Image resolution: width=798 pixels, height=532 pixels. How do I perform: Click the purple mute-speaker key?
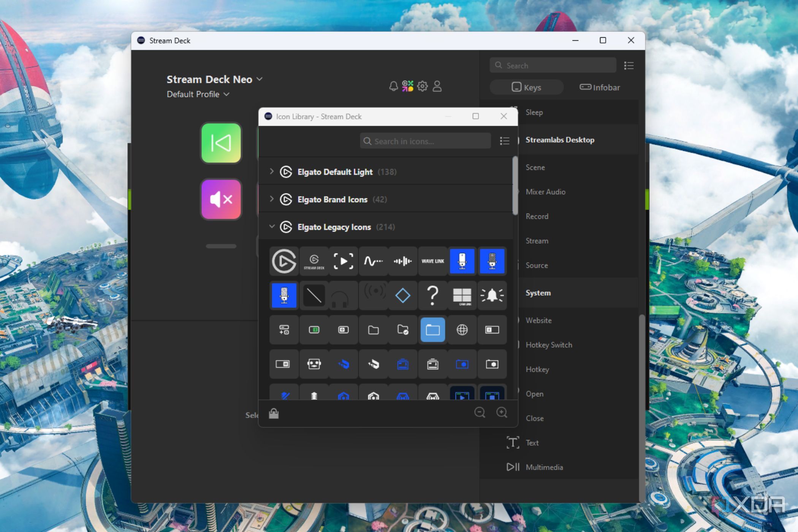click(x=221, y=199)
